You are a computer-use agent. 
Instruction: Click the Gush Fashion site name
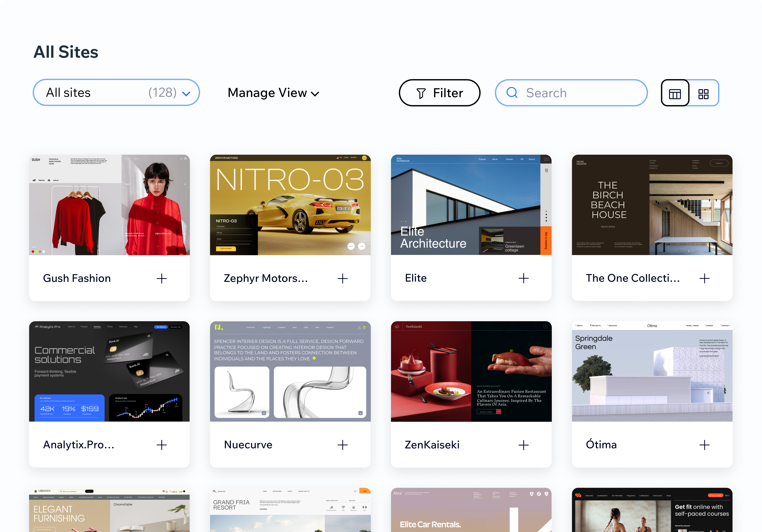point(77,278)
